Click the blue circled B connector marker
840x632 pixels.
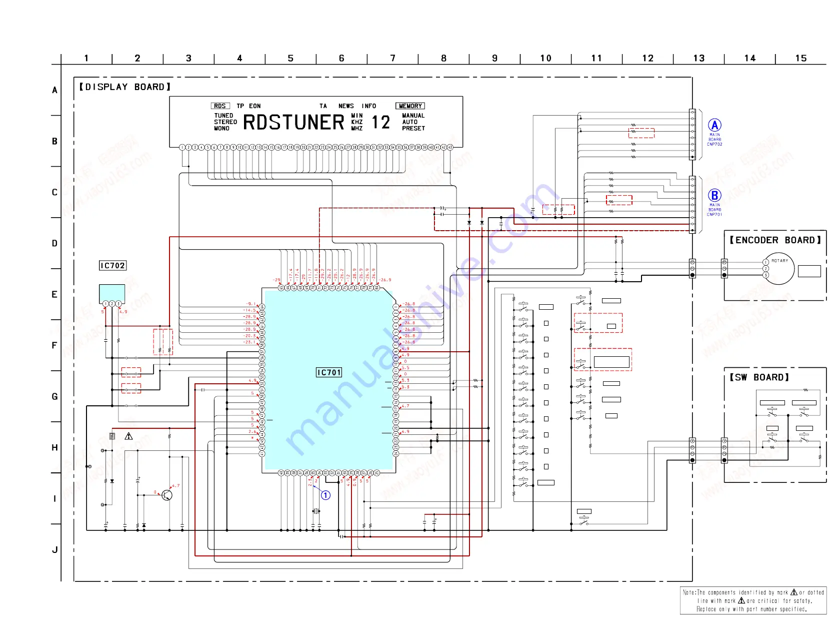[714, 195]
